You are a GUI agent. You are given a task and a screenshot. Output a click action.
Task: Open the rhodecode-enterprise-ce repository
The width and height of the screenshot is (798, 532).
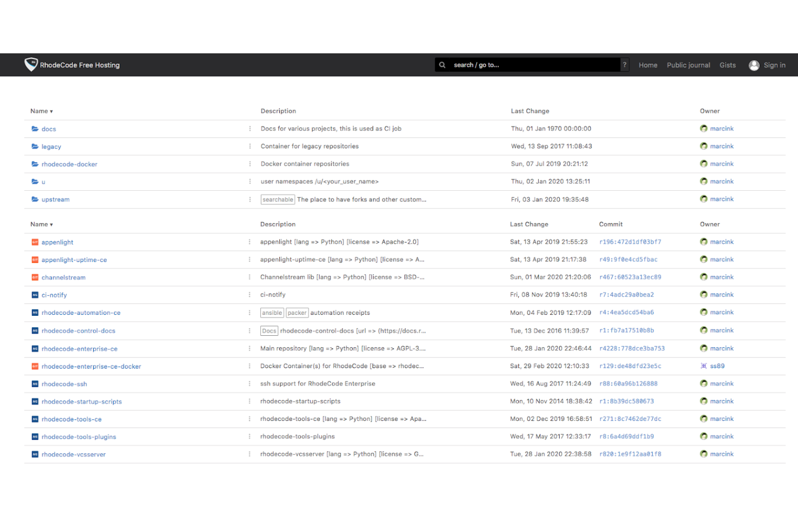[80, 349]
